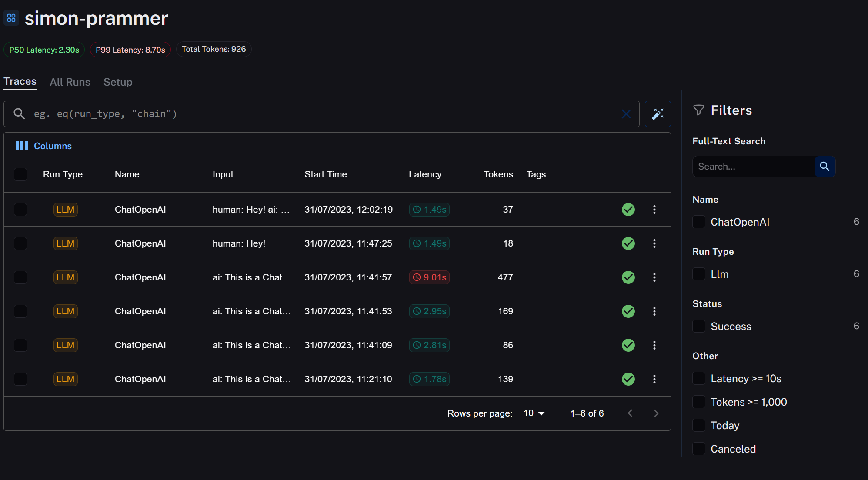Select all rows using the header checkbox
This screenshot has height=480, width=868.
[x=20, y=174]
